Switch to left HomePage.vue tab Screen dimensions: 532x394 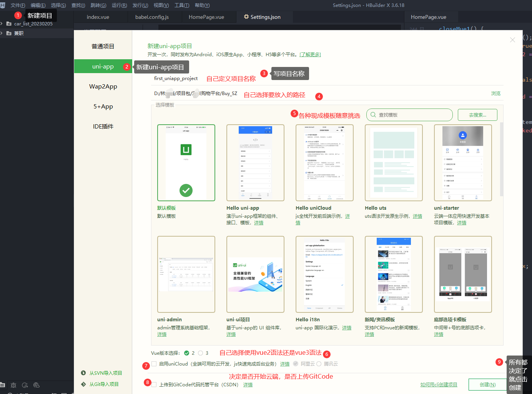pos(206,17)
